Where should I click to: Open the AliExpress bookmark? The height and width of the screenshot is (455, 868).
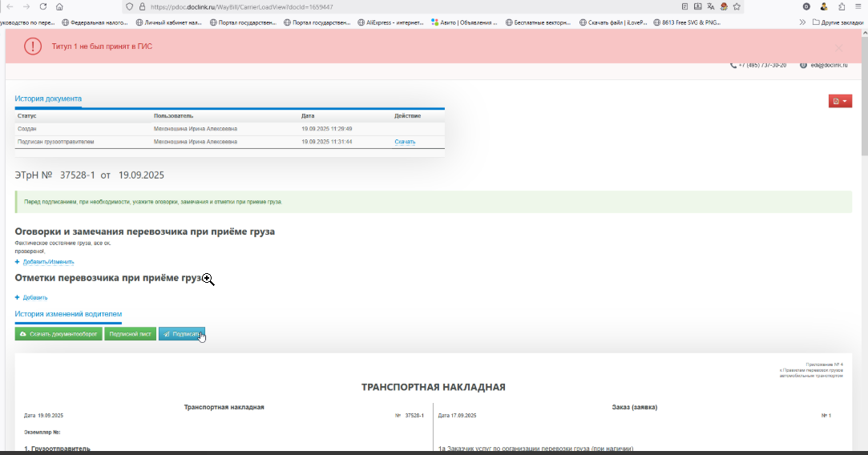pos(390,22)
